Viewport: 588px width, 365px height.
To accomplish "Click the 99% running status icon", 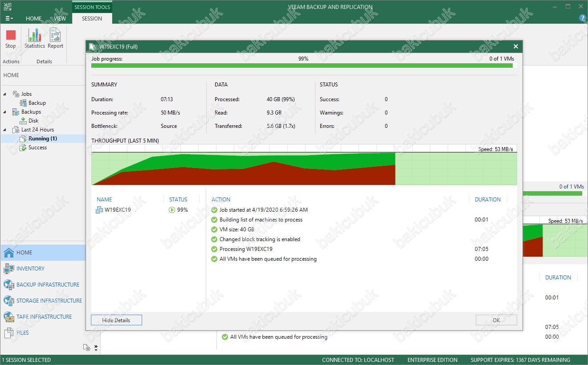I will [x=172, y=210].
